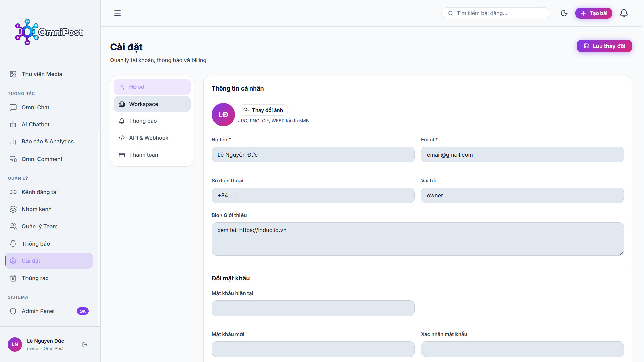Viewport: 644px width, 362px height.
Task: Click the Thư viện Media image icon
Action: [x=13, y=74]
